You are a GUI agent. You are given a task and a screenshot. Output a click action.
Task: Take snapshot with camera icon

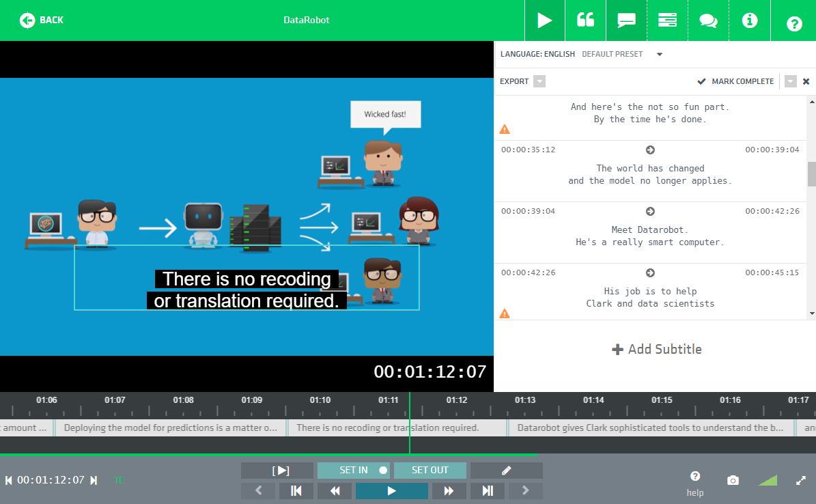click(733, 480)
